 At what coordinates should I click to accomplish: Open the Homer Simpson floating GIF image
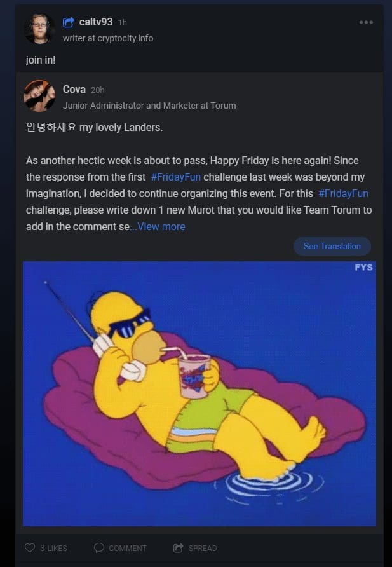(199, 394)
